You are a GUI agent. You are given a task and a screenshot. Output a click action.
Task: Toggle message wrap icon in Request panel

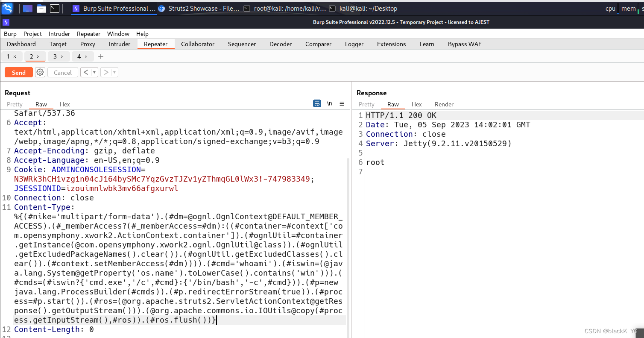[317, 103]
